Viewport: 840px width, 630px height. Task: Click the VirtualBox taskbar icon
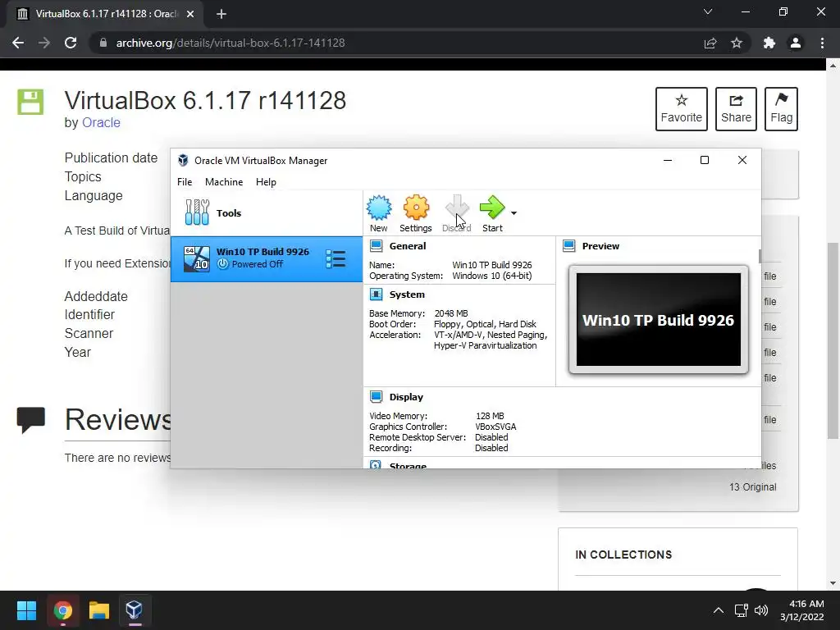pyautogui.click(x=135, y=610)
